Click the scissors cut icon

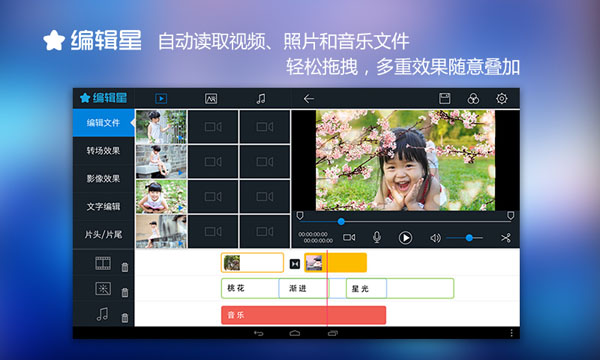click(x=506, y=238)
